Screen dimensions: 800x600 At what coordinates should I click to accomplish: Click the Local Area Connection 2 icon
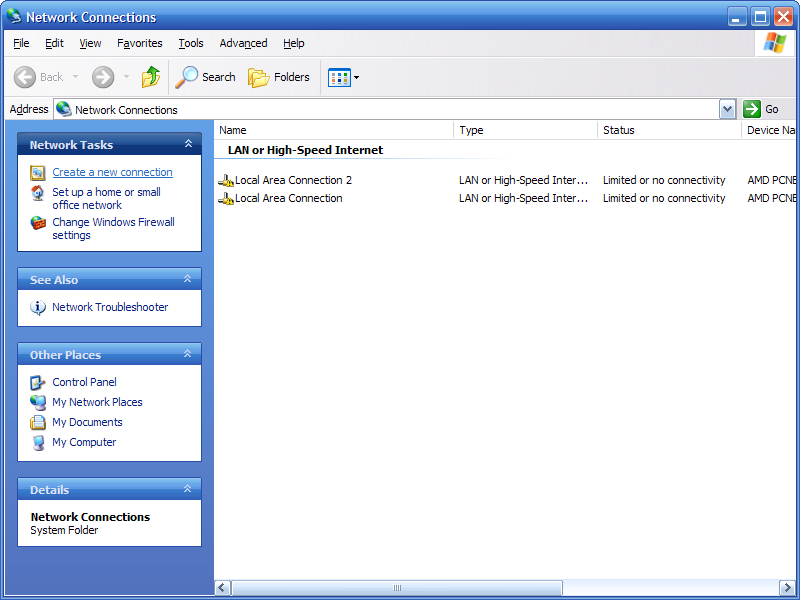click(226, 181)
